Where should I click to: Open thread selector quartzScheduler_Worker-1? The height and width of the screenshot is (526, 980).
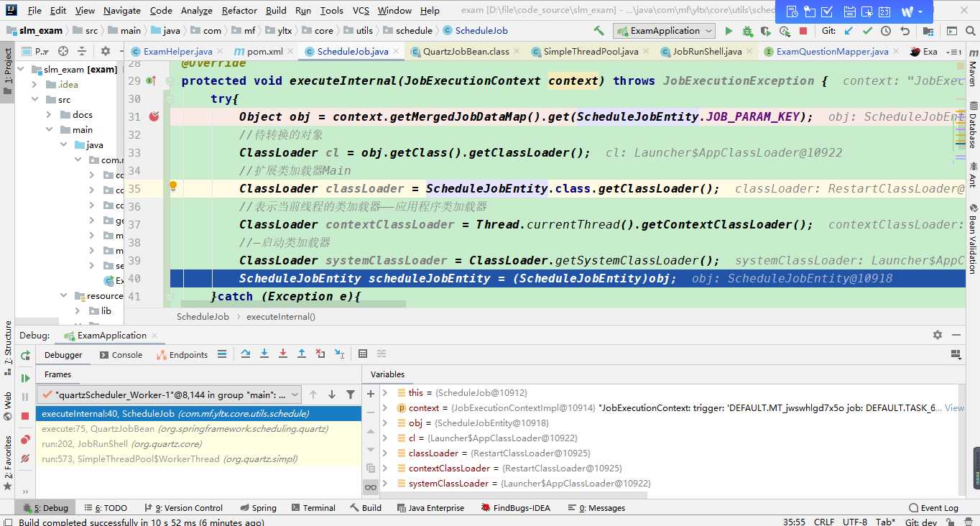(170, 394)
